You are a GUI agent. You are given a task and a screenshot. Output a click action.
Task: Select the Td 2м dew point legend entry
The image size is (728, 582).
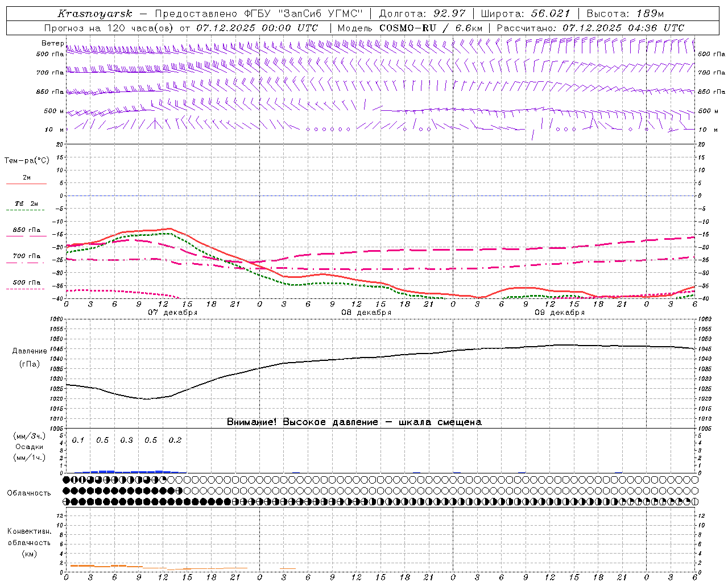26,204
